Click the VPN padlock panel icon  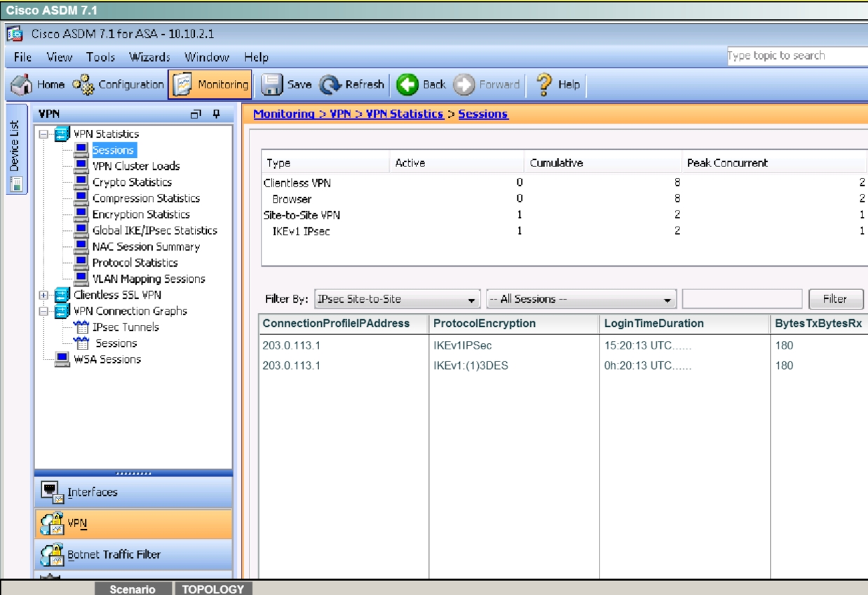pyautogui.click(x=52, y=524)
